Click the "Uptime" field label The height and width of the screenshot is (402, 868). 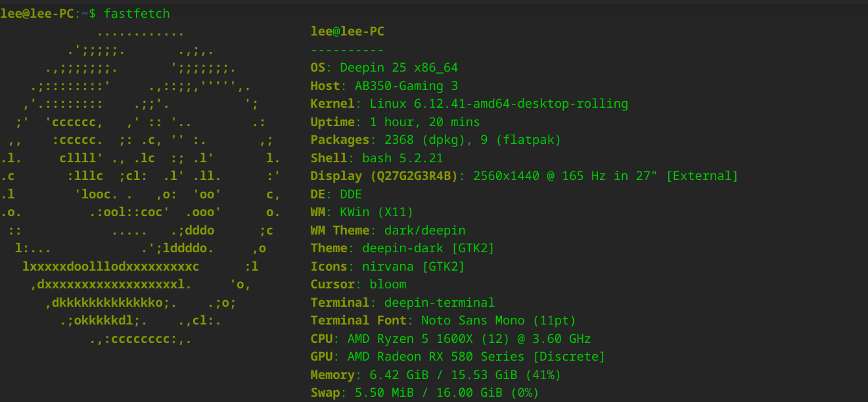(332, 122)
